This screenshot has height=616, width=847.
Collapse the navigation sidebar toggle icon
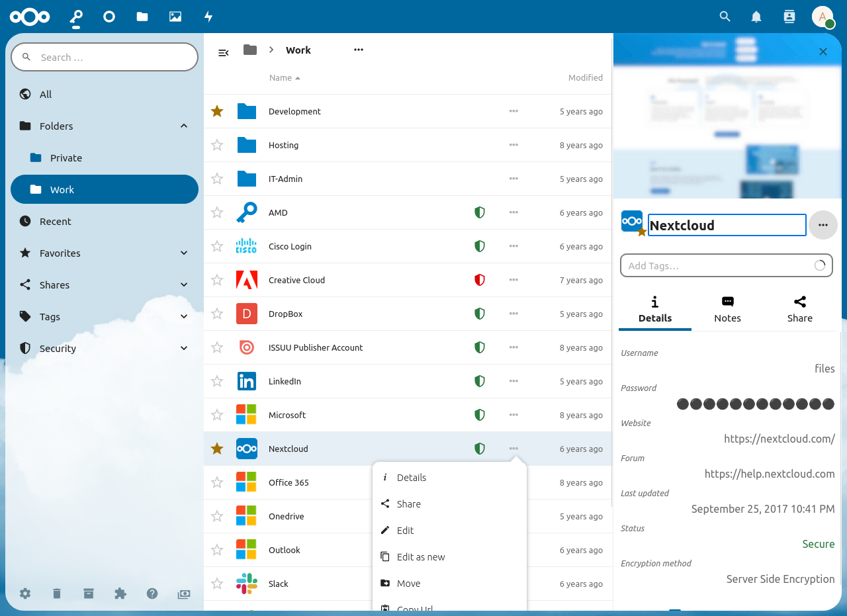[x=224, y=52]
